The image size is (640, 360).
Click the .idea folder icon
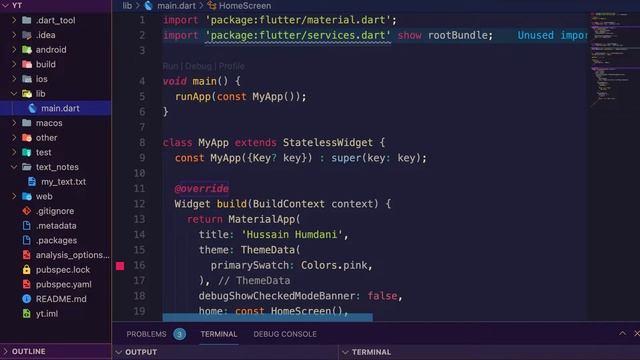click(x=27, y=35)
